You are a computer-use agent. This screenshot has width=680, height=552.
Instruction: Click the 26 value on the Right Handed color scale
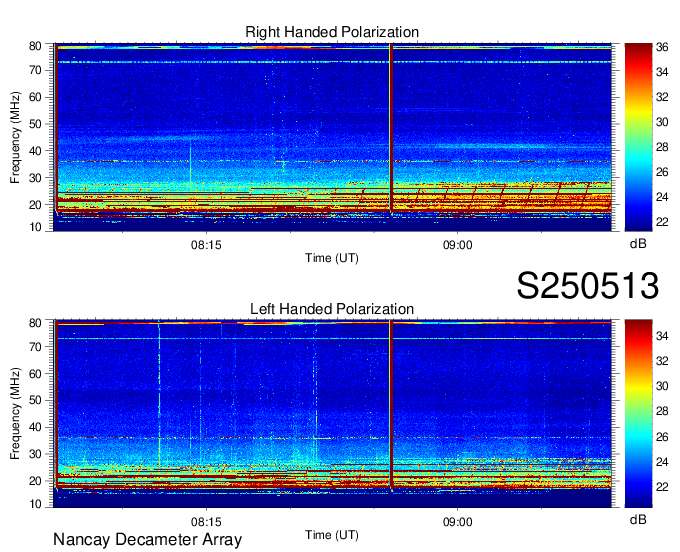point(662,172)
